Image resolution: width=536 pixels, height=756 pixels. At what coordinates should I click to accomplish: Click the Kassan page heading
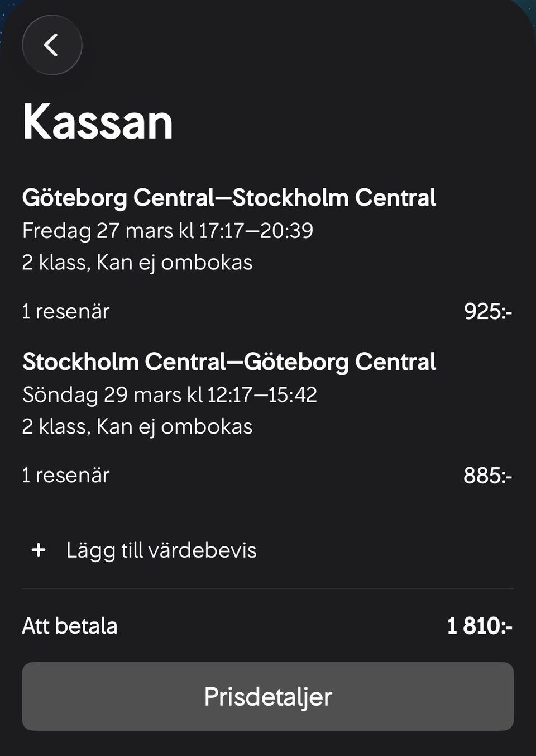tap(98, 122)
